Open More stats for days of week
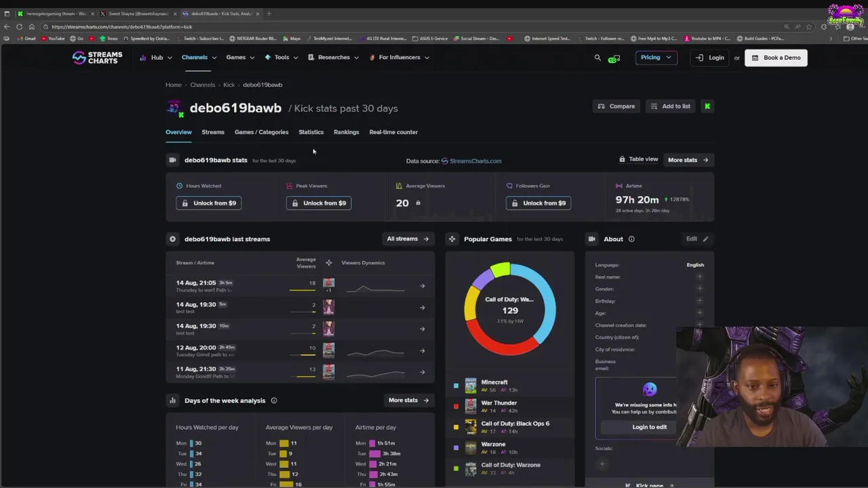 pos(408,401)
